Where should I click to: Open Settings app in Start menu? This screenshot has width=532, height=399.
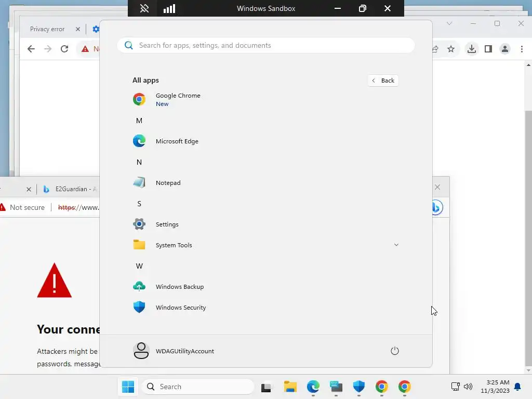coord(265,224)
